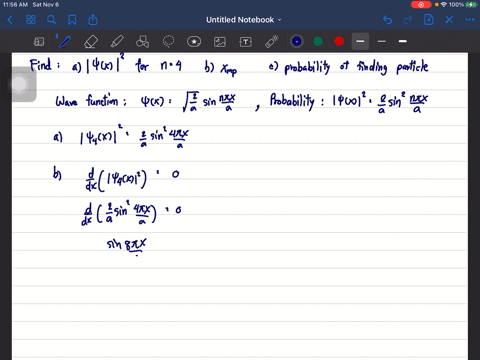Select the selected thick stroke width
Viewport: 480px width, 360px height.
(x=360, y=41)
